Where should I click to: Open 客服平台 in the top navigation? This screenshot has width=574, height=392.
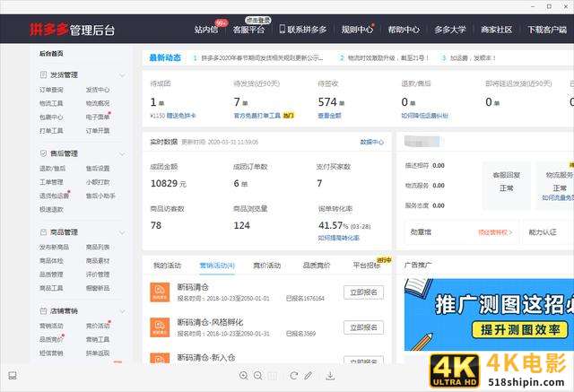pyautogui.click(x=248, y=30)
